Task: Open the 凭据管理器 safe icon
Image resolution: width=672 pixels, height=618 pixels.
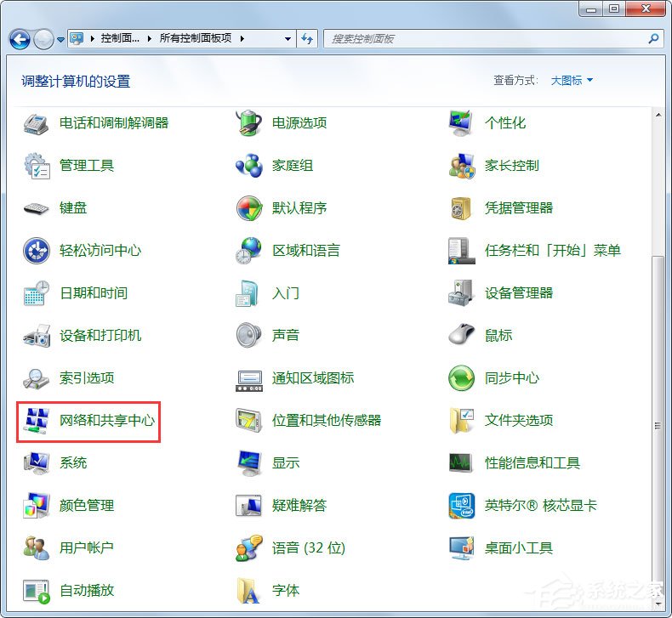Action: pos(461,208)
